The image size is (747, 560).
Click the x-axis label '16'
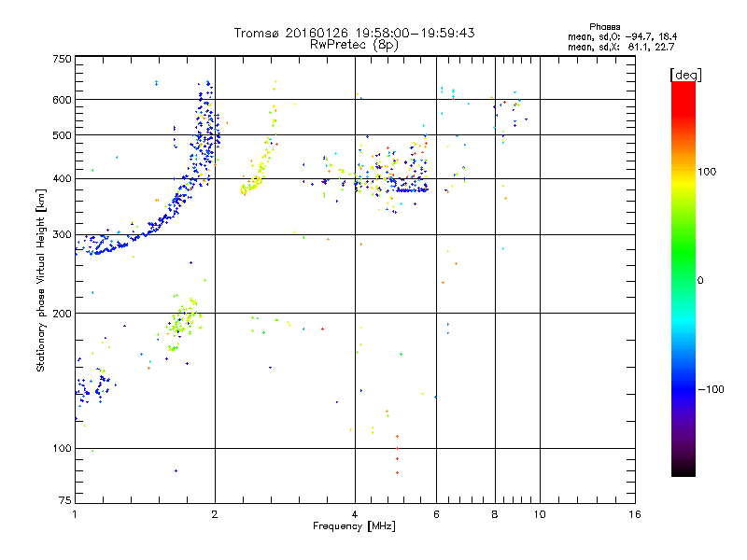click(635, 514)
